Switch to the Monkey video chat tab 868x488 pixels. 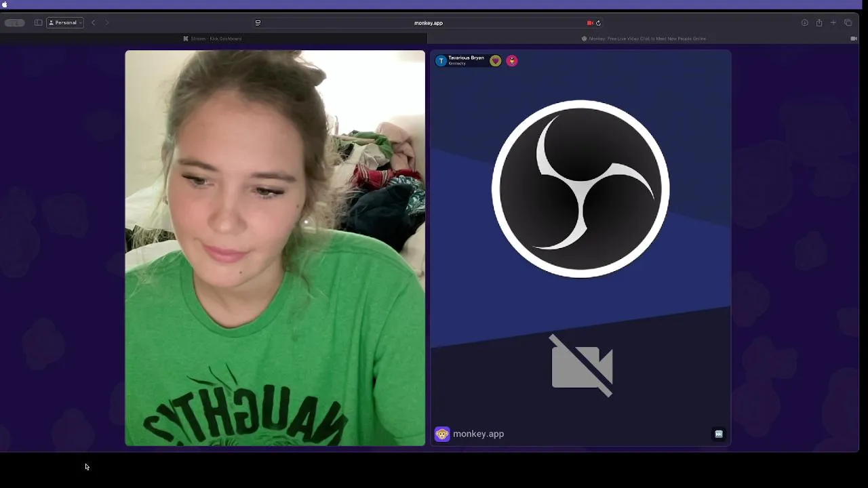tap(644, 39)
